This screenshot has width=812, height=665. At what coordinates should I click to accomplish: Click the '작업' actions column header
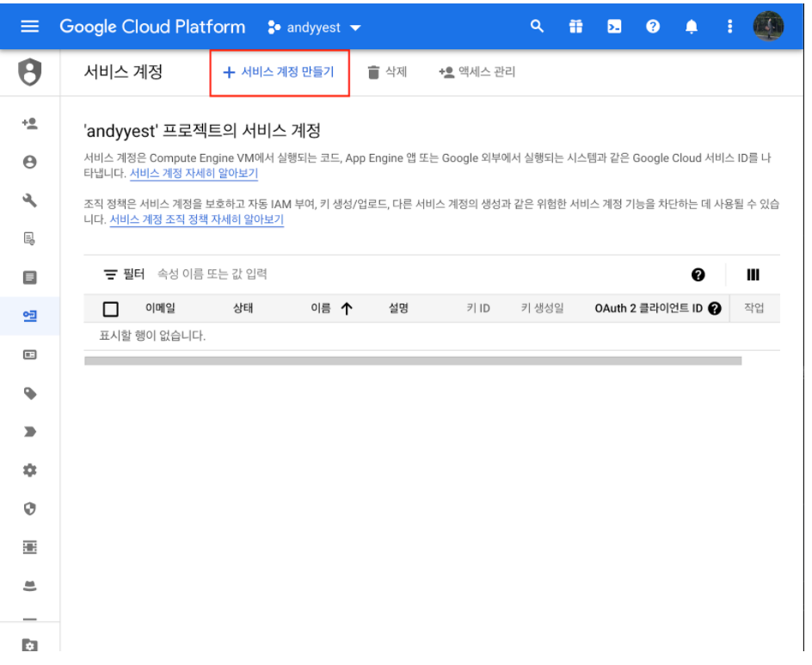(754, 309)
